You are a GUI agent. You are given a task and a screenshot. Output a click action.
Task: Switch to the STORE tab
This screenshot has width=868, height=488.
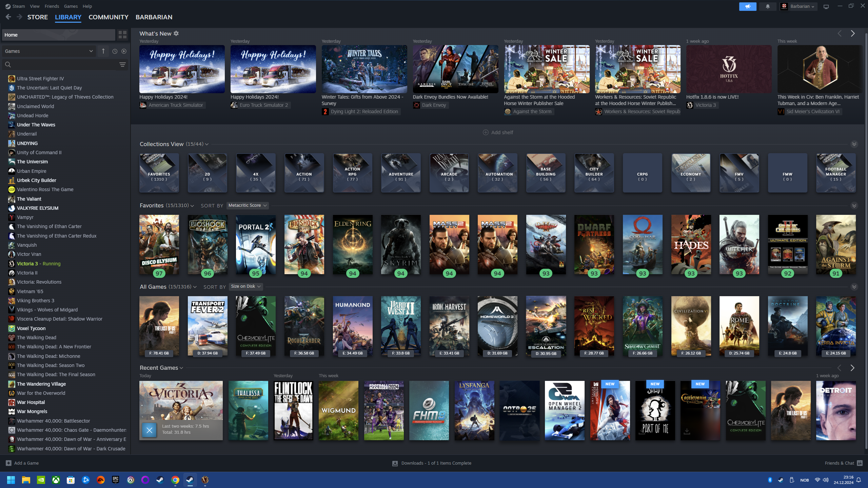tap(38, 17)
